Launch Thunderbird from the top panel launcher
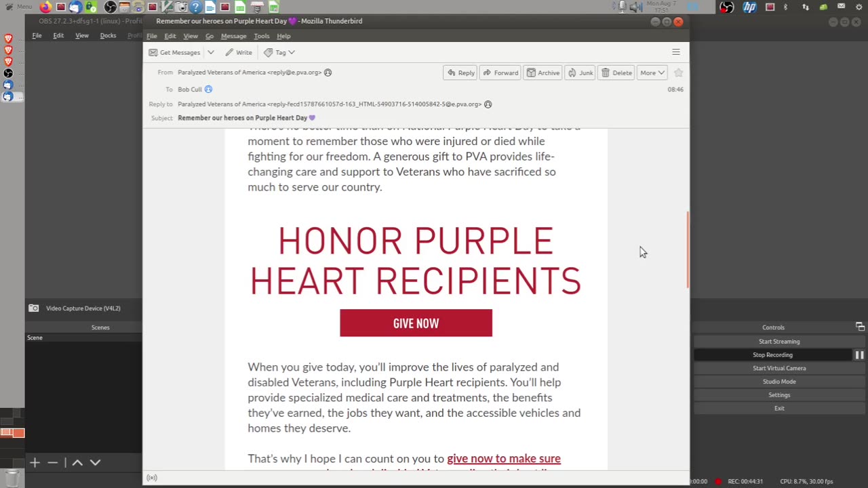This screenshot has width=868, height=488. 75,7
